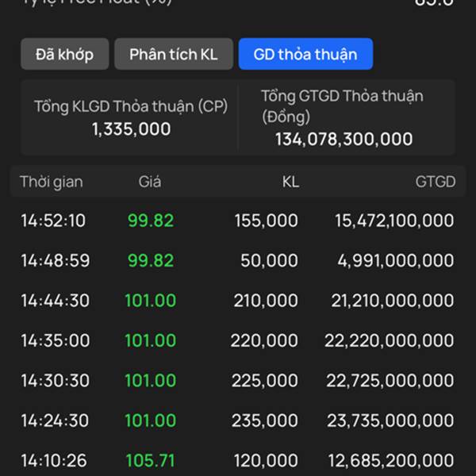Click the GTGD column header
This screenshot has width=476, height=476.
[x=435, y=182]
